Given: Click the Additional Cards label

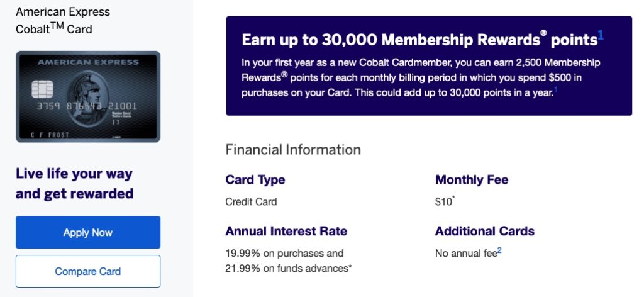Looking at the screenshot, I should click(x=484, y=231).
